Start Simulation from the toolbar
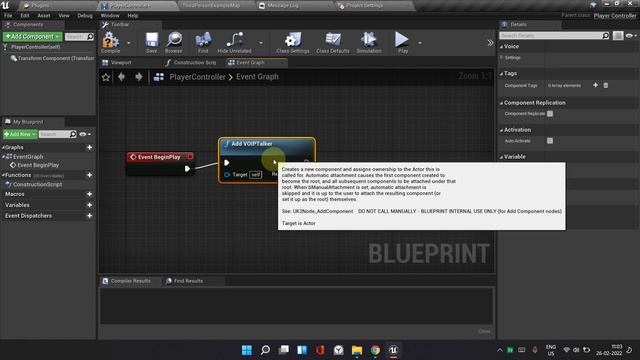Image resolution: width=640 pixels, height=360 pixels. (369, 42)
